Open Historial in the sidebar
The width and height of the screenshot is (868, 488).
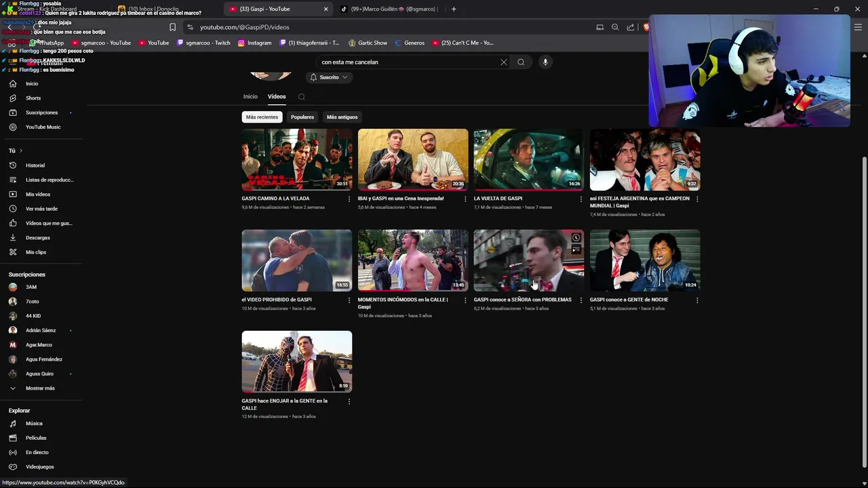35,165
